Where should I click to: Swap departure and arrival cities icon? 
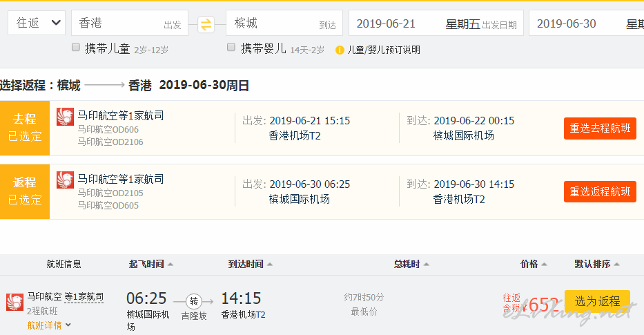pyautogui.click(x=206, y=24)
